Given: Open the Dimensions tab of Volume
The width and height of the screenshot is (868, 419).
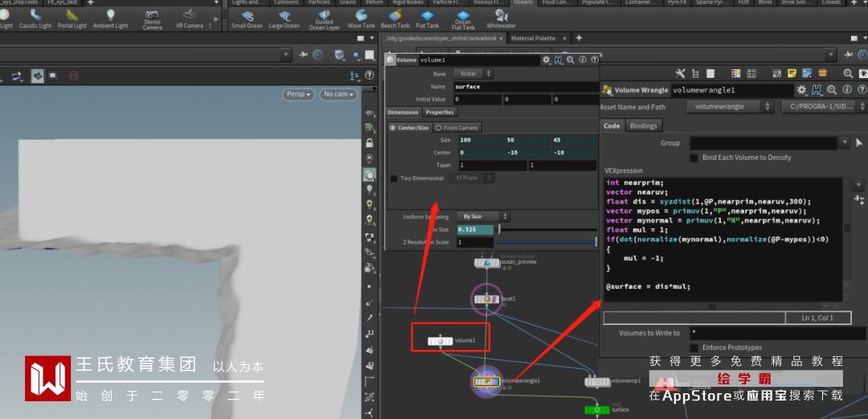Looking at the screenshot, I should point(403,113).
